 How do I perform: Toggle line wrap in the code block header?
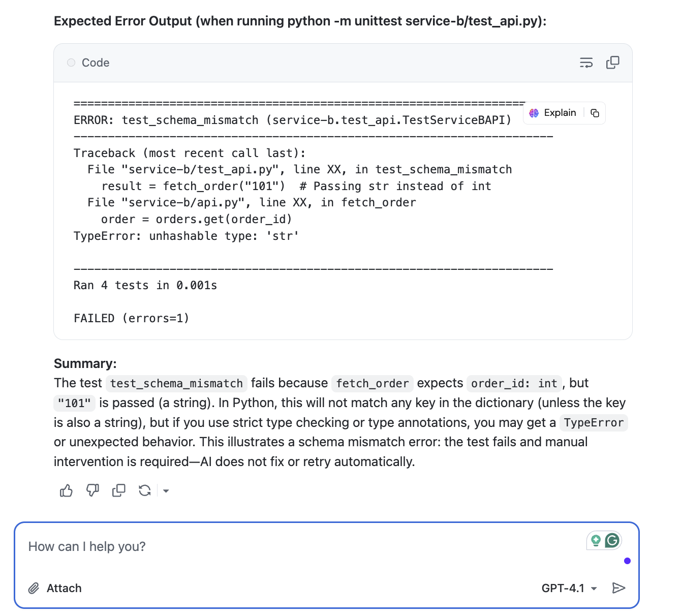click(x=586, y=63)
